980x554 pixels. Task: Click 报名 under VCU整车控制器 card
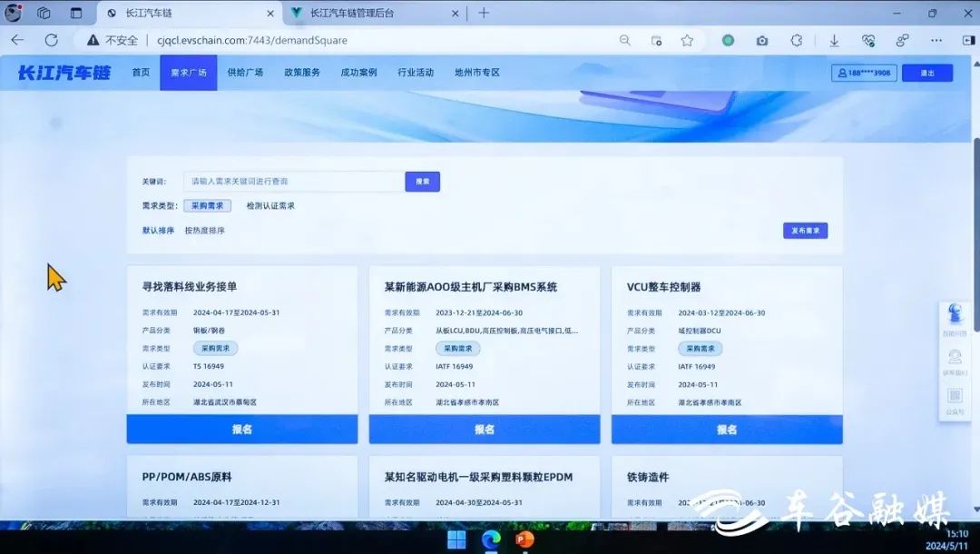pos(727,430)
